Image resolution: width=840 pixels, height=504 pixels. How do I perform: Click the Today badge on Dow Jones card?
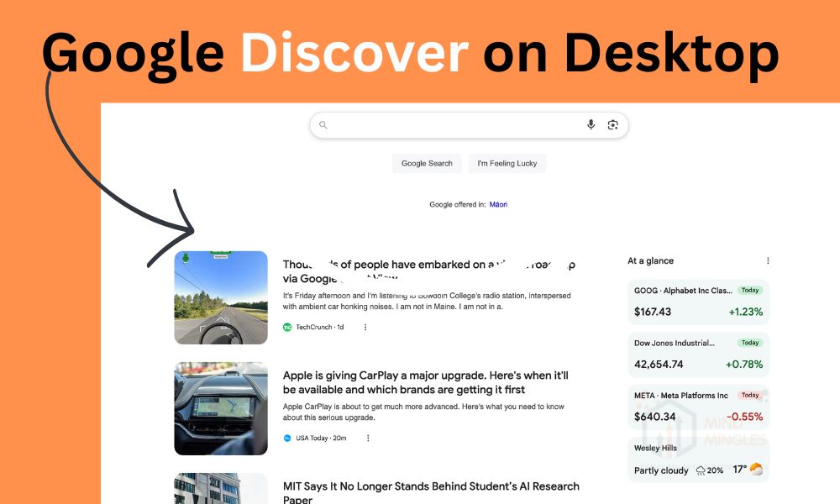[x=750, y=343]
